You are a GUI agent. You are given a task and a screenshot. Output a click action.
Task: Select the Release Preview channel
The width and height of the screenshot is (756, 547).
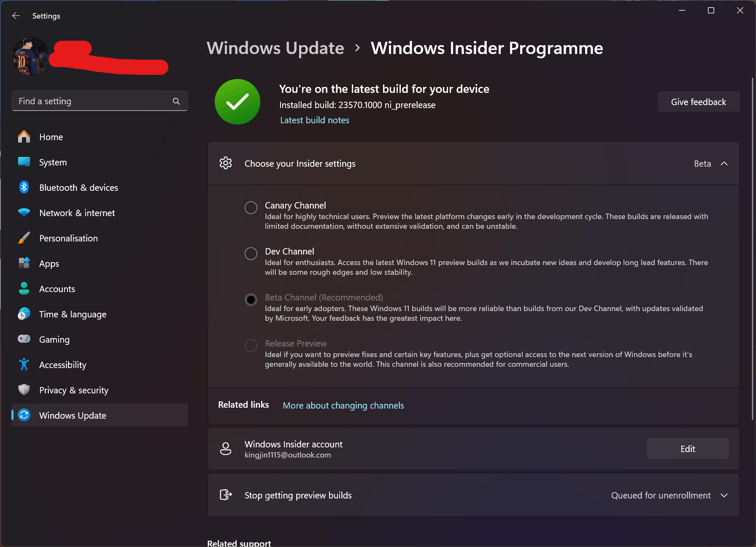[x=251, y=345]
